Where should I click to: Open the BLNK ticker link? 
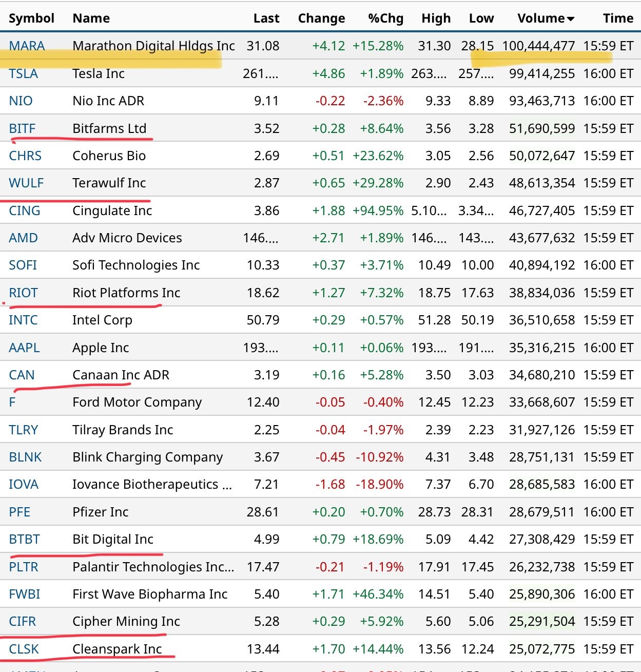pos(25,457)
